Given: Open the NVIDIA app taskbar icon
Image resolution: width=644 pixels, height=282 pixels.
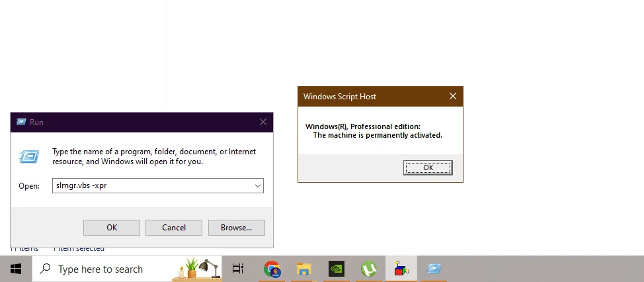Looking at the screenshot, I should pos(337,269).
